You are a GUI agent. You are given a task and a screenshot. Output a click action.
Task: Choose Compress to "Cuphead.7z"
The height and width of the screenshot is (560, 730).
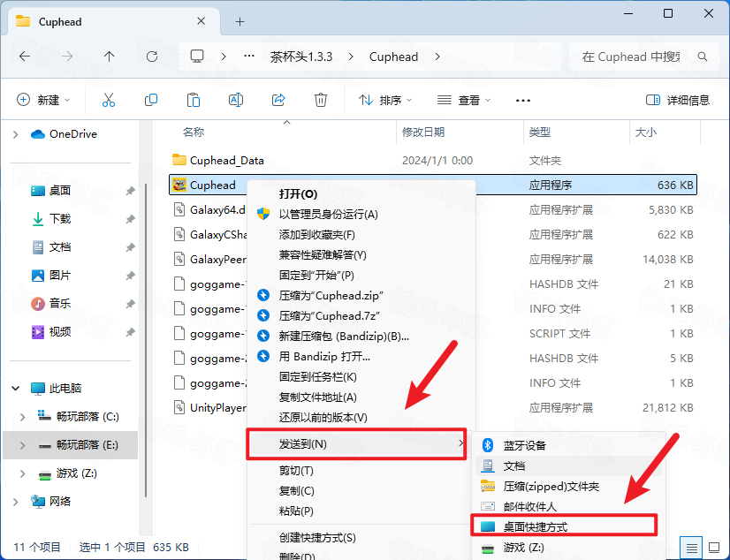click(361, 316)
